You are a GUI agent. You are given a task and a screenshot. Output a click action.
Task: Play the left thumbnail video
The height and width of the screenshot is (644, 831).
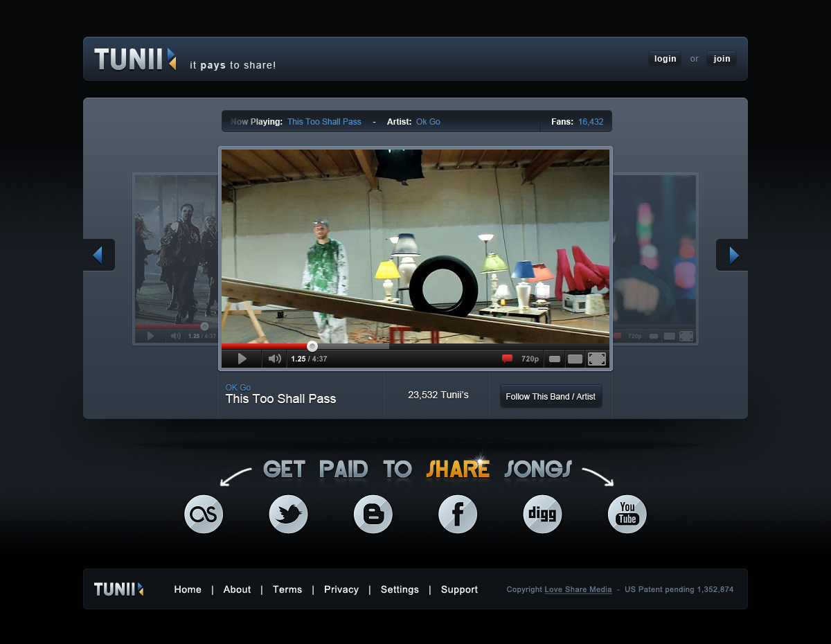tap(150, 336)
